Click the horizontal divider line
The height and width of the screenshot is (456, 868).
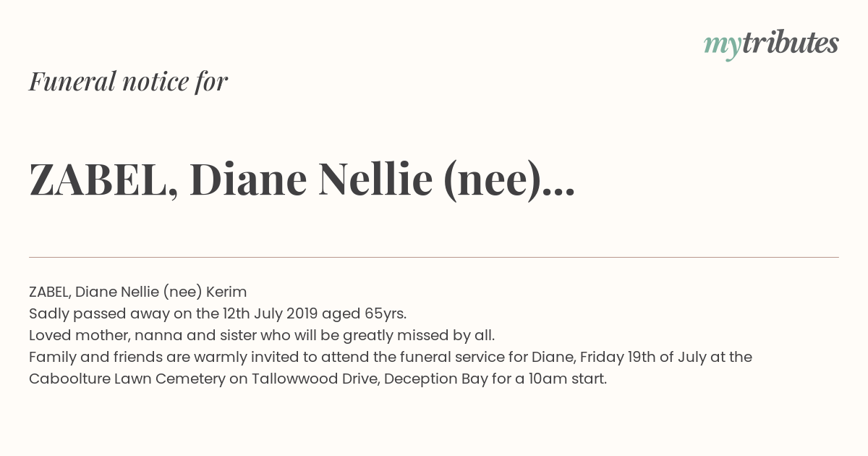434,257
